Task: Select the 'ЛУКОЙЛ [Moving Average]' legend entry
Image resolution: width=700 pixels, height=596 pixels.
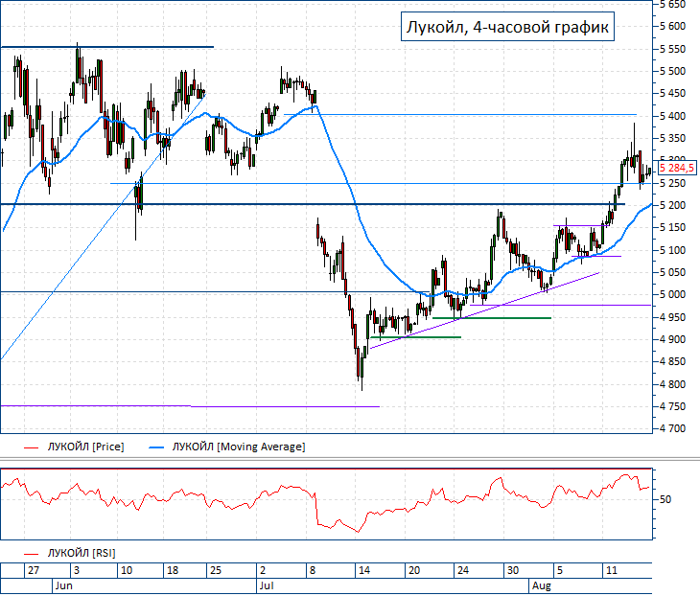Action: (239, 447)
